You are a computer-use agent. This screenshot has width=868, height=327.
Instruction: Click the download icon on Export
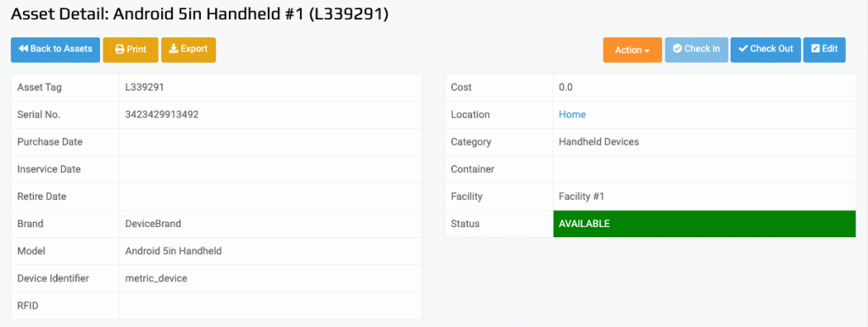(x=174, y=48)
